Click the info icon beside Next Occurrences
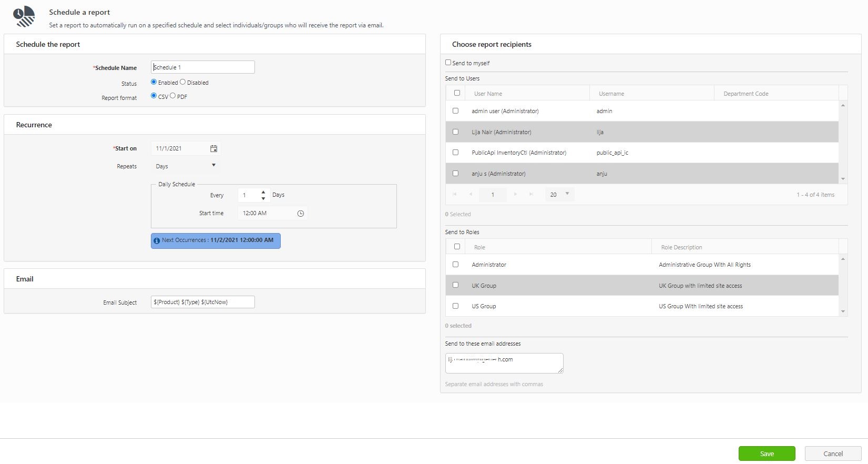Image resolution: width=868 pixels, height=464 pixels. click(157, 240)
